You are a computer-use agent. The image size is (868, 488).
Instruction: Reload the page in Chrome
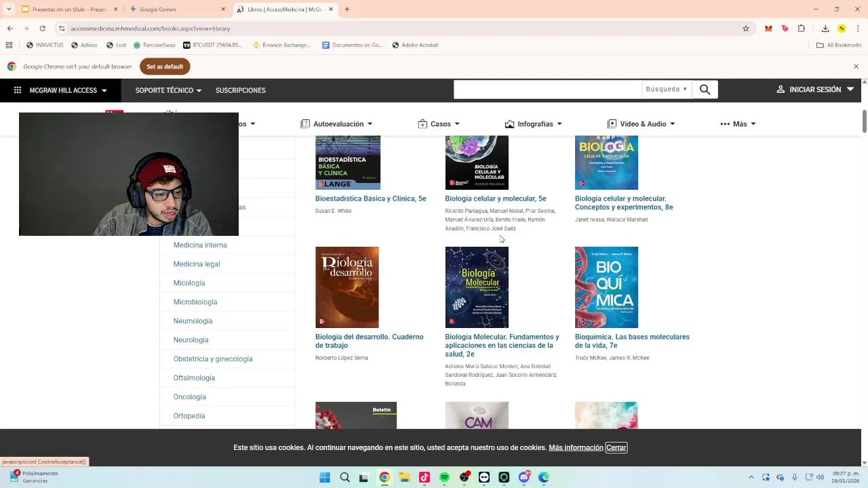click(42, 28)
